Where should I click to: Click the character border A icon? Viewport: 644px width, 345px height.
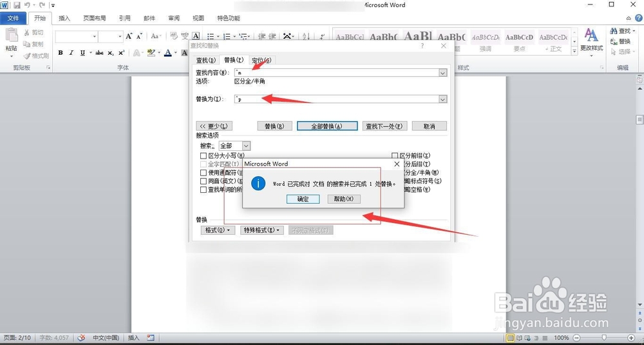[196, 36]
